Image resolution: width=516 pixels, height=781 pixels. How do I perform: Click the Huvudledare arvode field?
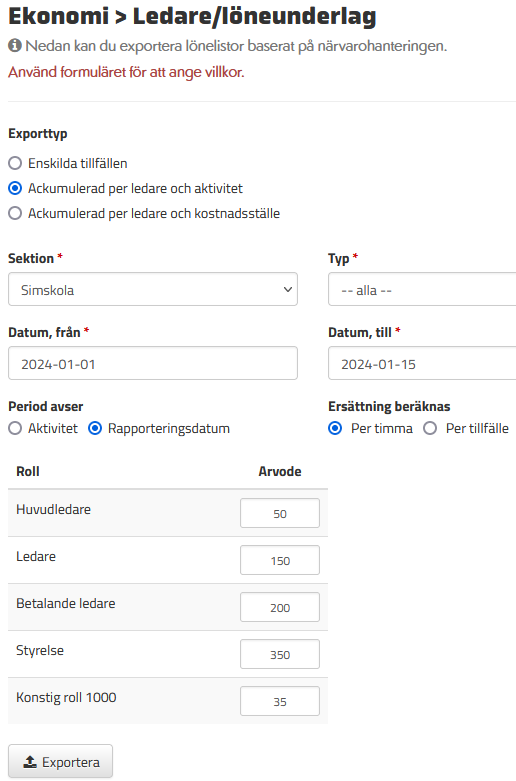point(280,513)
